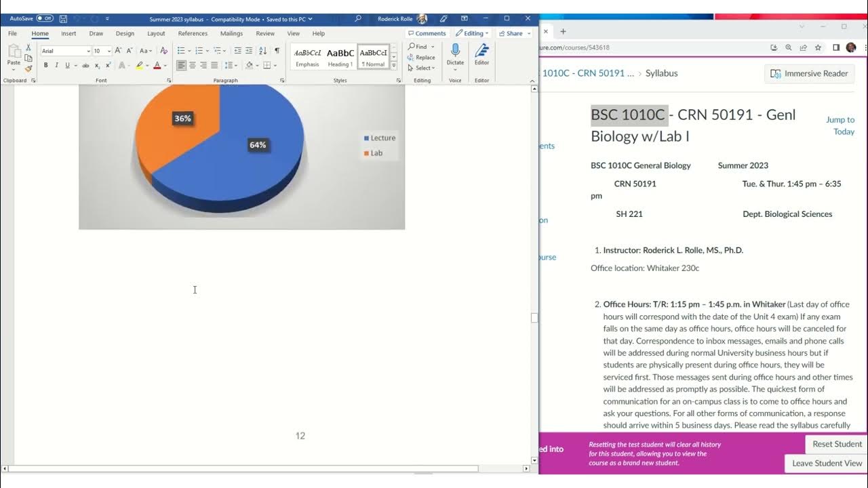Viewport: 868px width, 488px height.
Task: Click Reset Student button
Action: (x=837, y=444)
